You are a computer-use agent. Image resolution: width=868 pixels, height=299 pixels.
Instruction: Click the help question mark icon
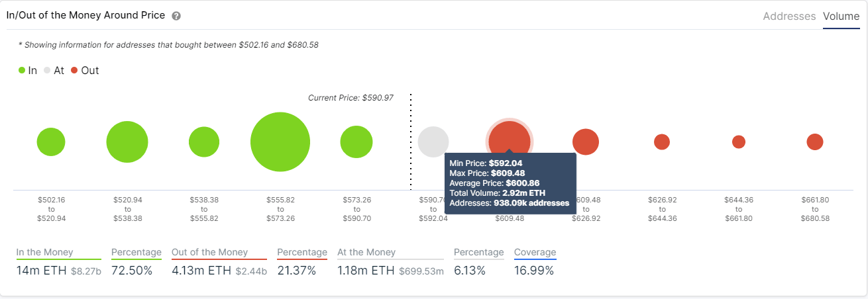pyautogui.click(x=176, y=16)
